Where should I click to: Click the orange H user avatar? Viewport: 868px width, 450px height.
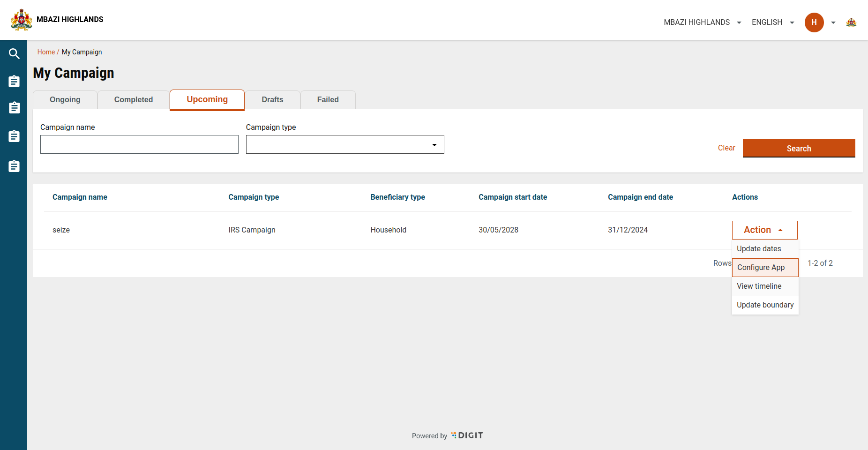814,22
